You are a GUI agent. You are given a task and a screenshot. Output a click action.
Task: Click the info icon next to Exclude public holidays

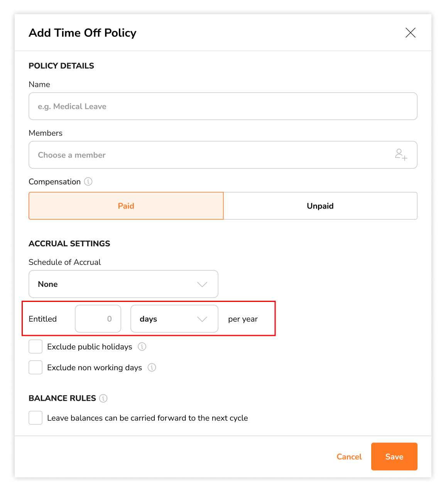(x=142, y=347)
